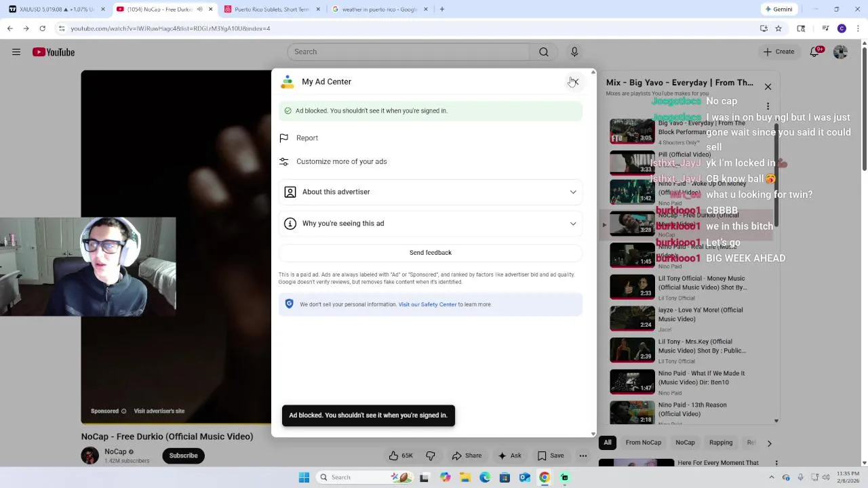Click the Sponsored info icon

coord(123,411)
